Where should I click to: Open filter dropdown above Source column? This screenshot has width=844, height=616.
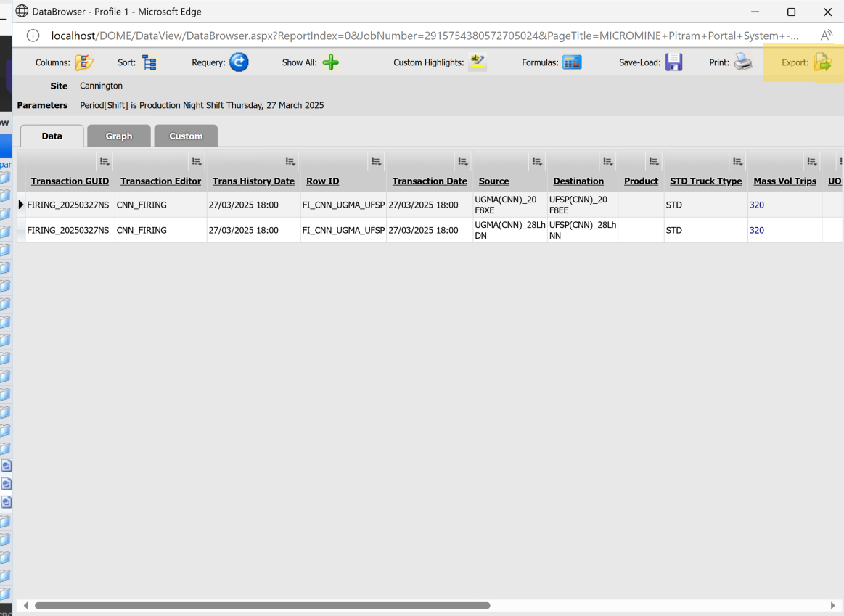pos(537,162)
